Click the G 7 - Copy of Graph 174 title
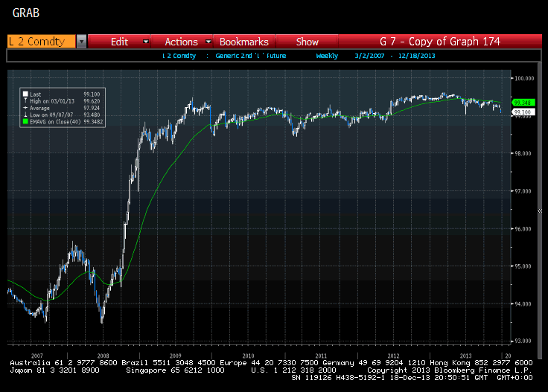This screenshot has width=548, height=392. point(440,42)
